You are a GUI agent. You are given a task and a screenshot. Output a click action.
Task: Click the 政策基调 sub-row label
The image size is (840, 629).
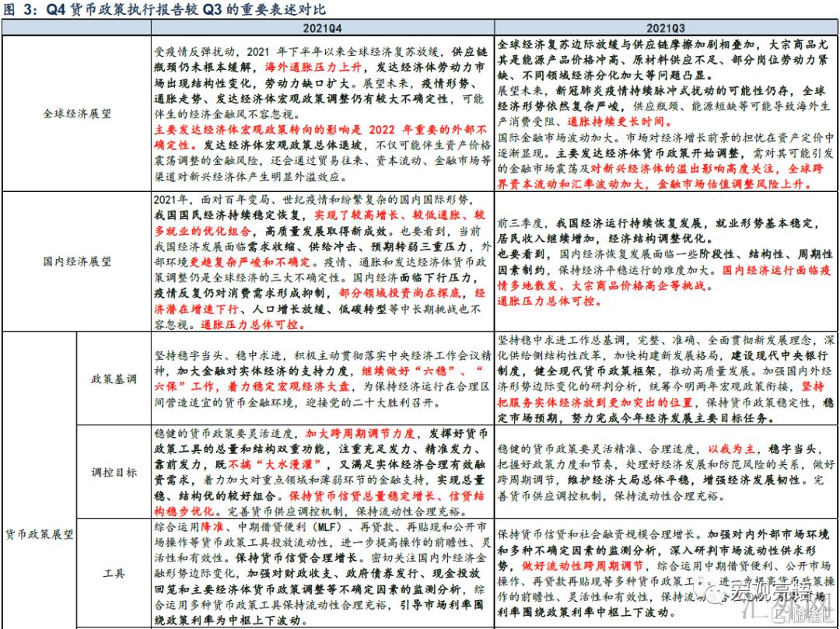pyautogui.click(x=114, y=379)
